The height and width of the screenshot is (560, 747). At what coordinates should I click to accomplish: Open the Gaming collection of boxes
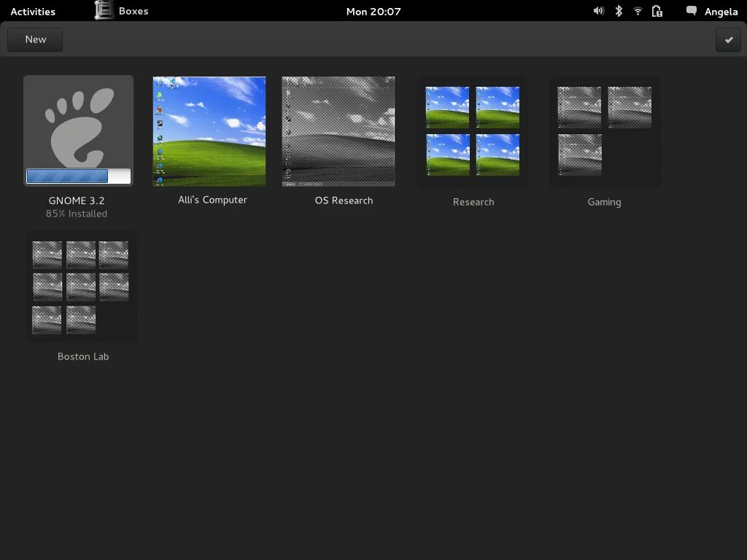click(605, 131)
